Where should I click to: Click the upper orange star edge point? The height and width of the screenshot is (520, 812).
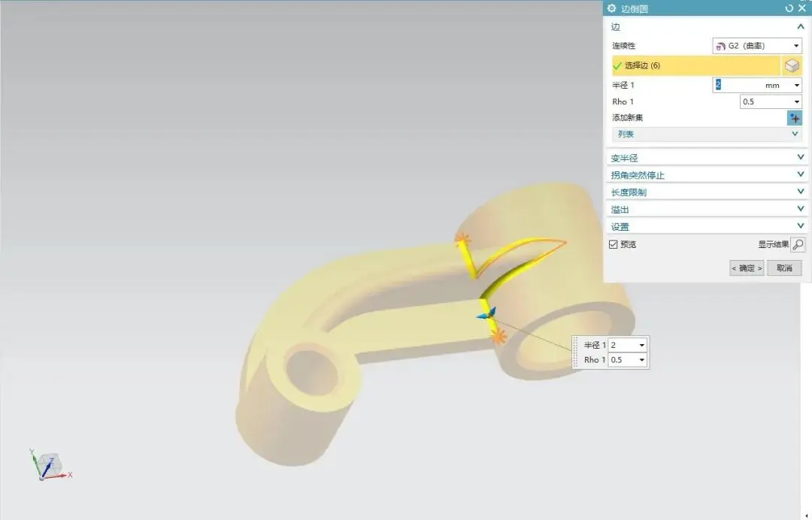[x=462, y=239]
